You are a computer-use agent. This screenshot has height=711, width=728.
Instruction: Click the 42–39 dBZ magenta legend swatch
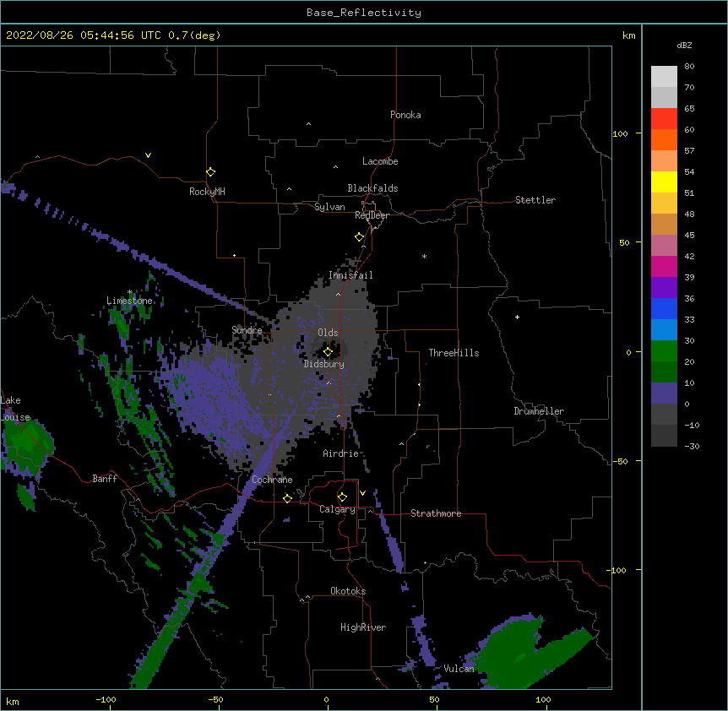664,266
